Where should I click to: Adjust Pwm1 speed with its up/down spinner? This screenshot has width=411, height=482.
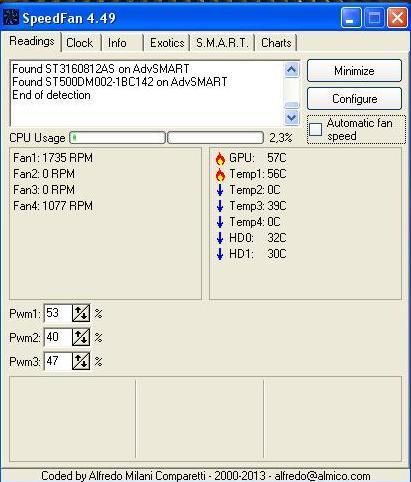pyautogui.click(x=81, y=313)
